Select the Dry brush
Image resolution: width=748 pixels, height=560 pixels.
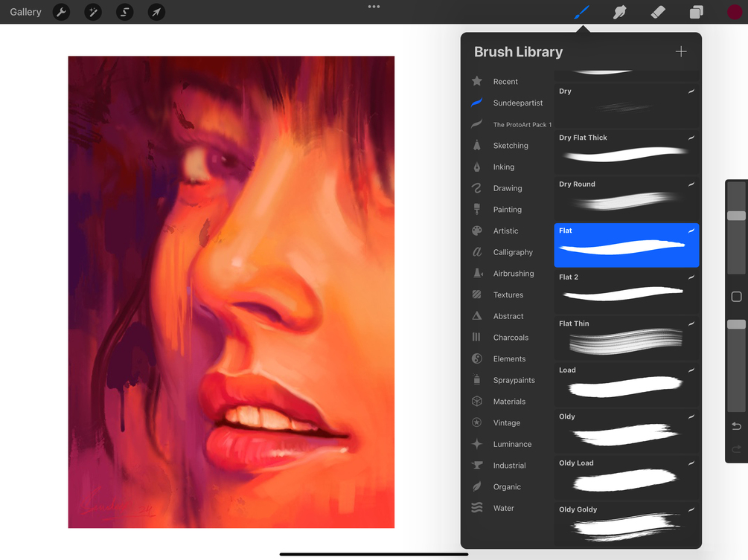point(627,106)
